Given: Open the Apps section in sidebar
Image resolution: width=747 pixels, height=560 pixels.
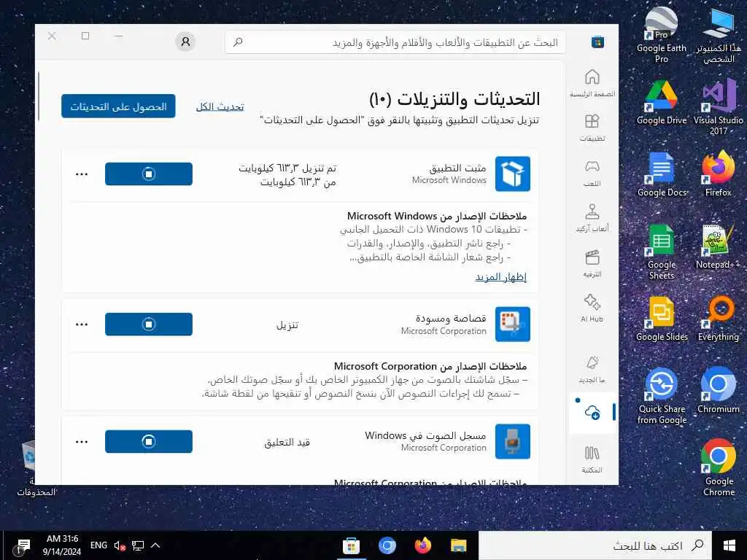Looking at the screenshot, I should pos(592,128).
